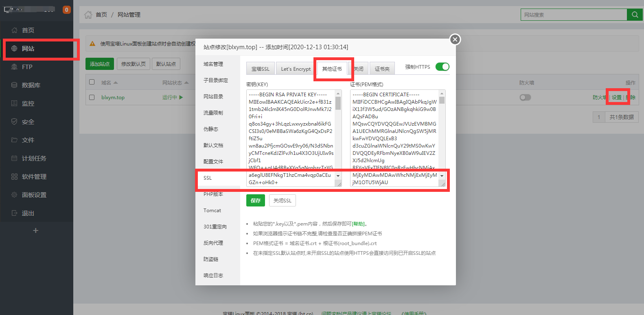Click page number 1 in pagination
The image size is (644, 315).
pyautogui.click(x=599, y=117)
